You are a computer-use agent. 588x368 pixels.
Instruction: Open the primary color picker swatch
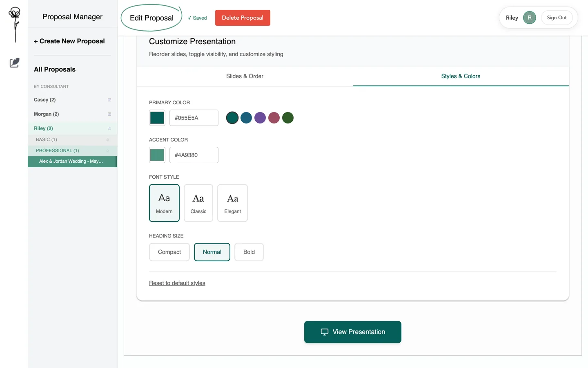click(157, 118)
